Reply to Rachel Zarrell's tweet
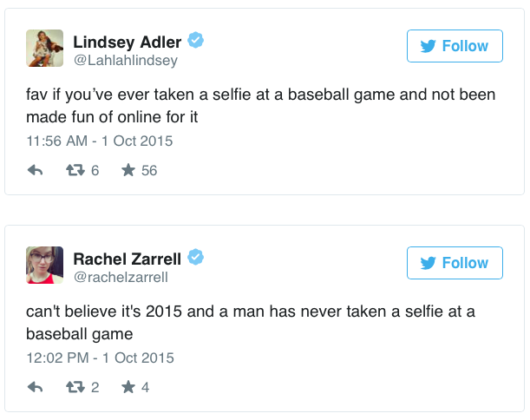 click(x=36, y=387)
